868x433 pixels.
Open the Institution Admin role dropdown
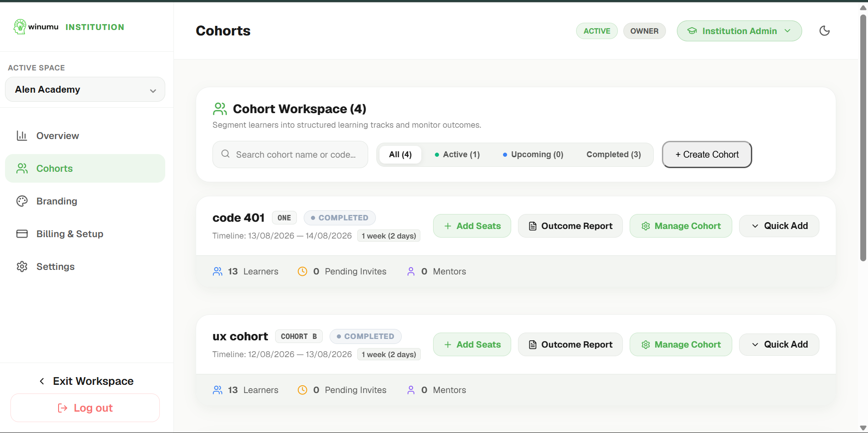tap(739, 31)
